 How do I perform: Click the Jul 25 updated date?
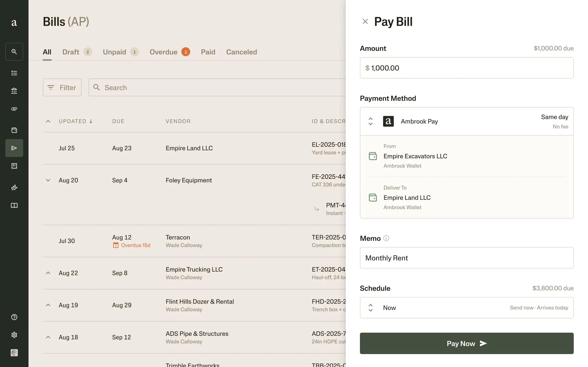(x=67, y=148)
